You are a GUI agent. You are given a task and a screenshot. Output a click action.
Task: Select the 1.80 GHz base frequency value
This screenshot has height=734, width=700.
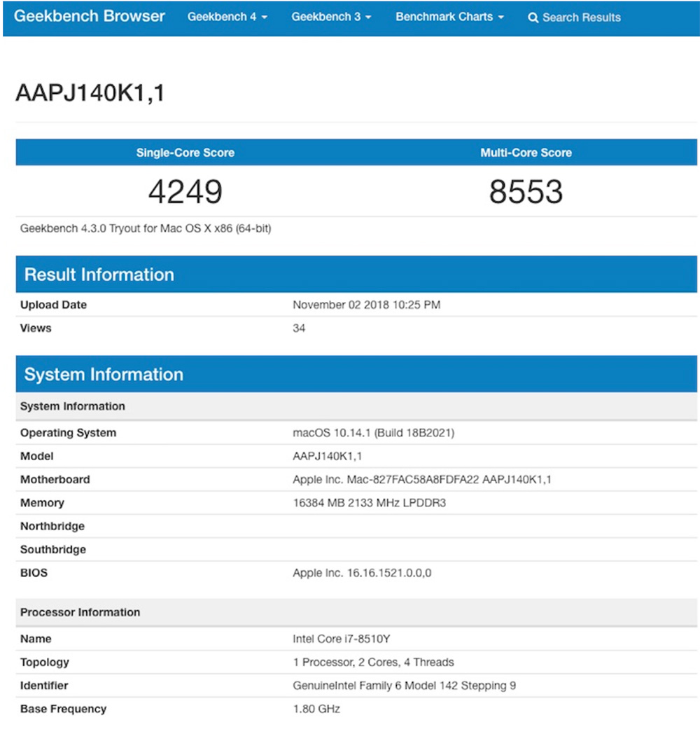pos(316,709)
